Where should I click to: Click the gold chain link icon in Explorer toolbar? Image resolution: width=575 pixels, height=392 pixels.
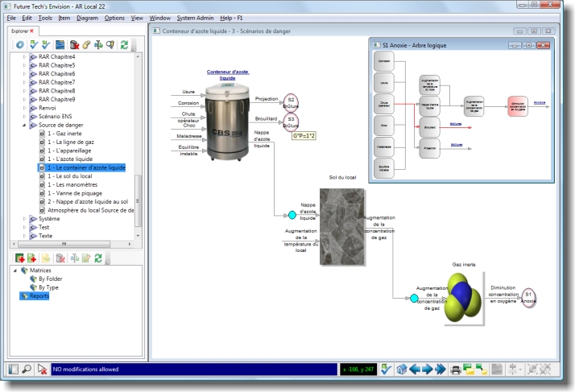click(86, 45)
